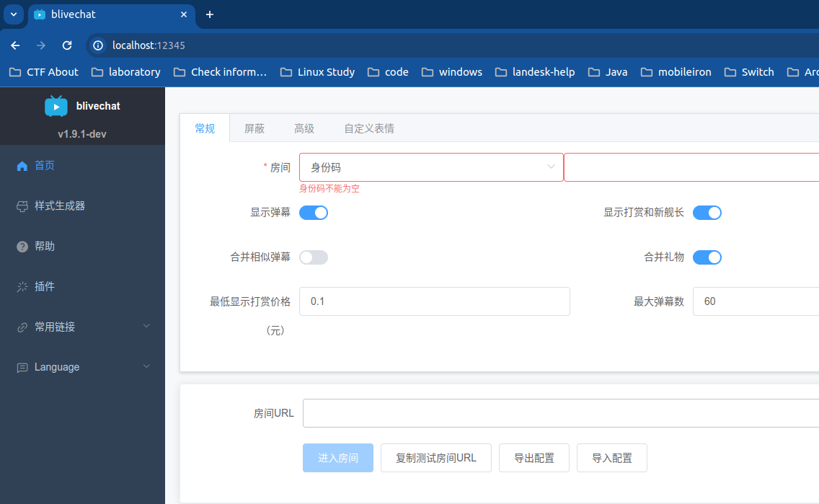Viewport: 819px width, 504px height.
Task: Expand the 常用链接 sidebar submenu
Action: (x=146, y=327)
